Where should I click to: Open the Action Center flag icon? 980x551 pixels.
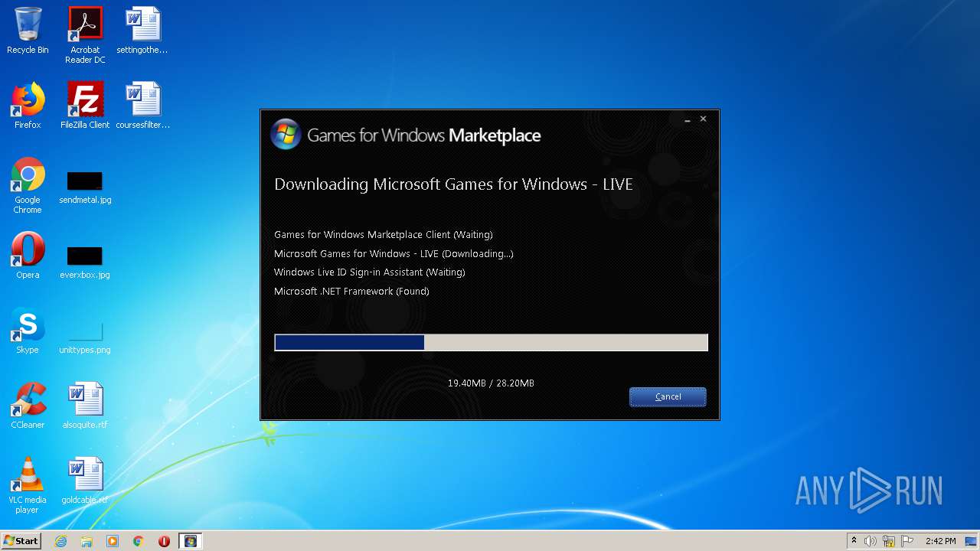(906, 541)
